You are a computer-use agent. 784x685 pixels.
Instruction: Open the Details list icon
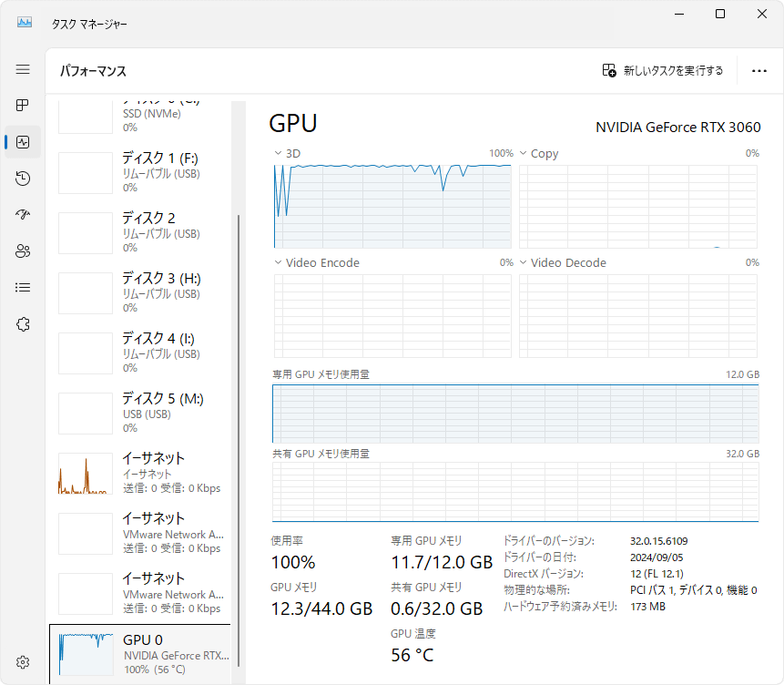click(x=23, y=288)
